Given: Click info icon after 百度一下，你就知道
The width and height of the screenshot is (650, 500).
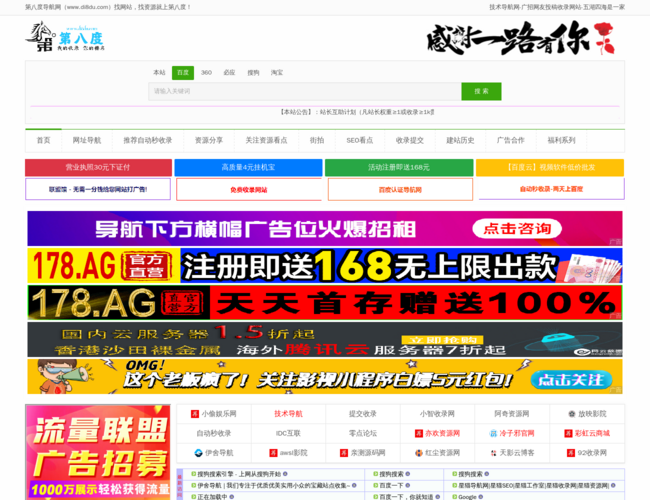Looking at the screenshot, I should coord(437,497).
